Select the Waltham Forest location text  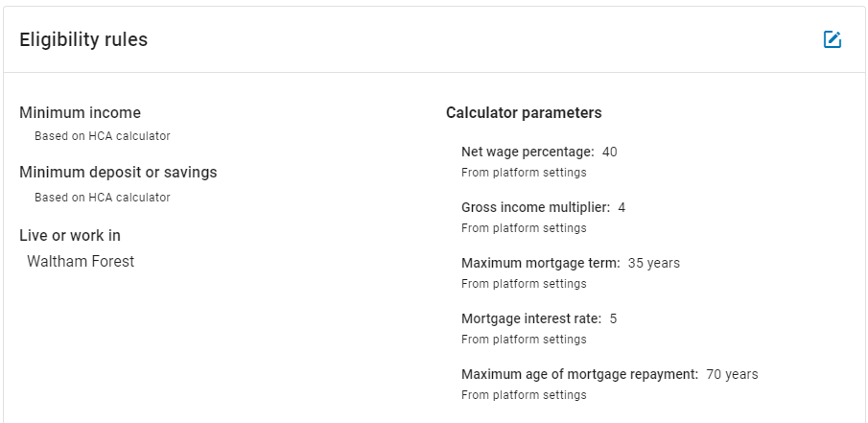(81, 261)
